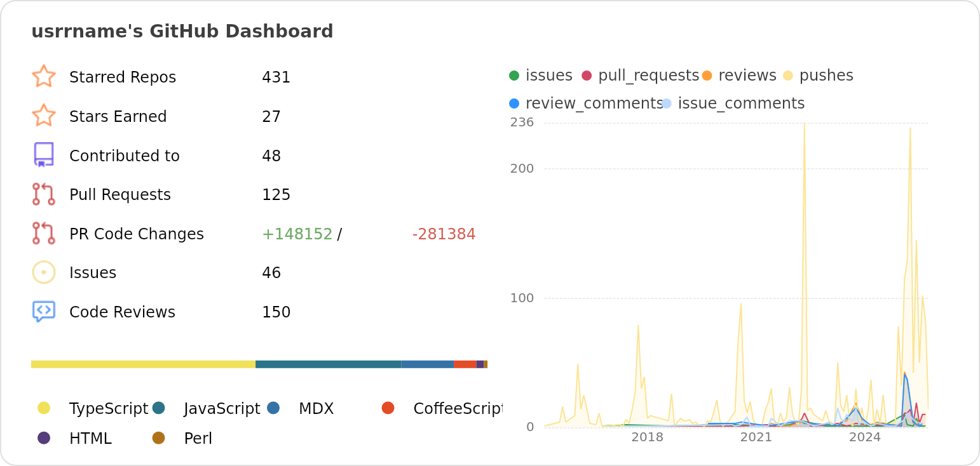Click the Contributed to repository icon
The height and width of the screenshot is (466, 980).
[43, 155]
